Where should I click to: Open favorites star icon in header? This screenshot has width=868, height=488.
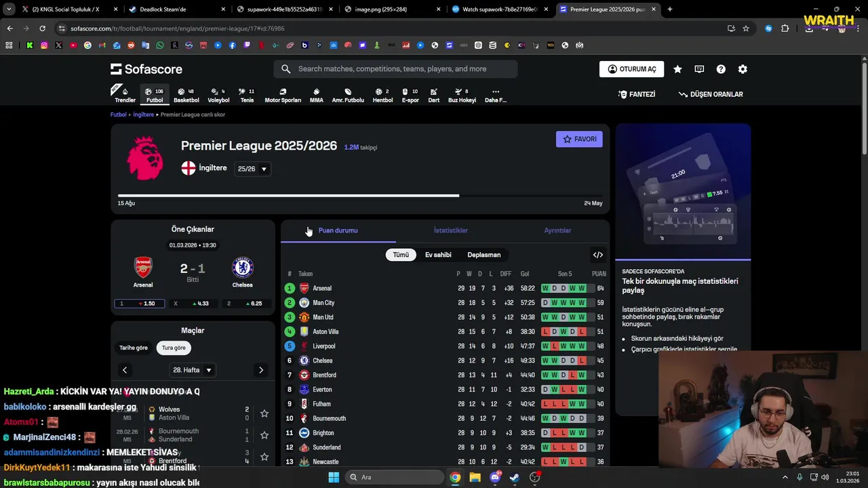677,69
